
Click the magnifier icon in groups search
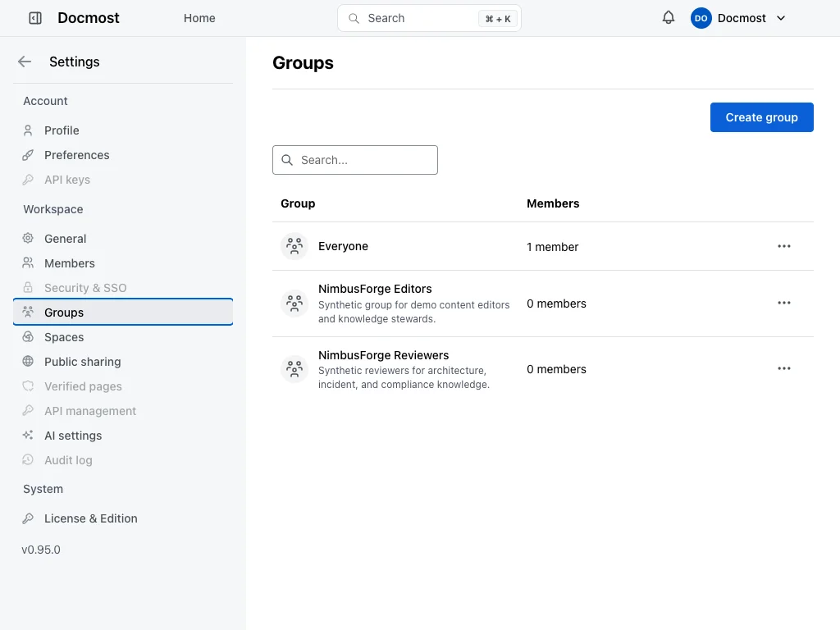tap(287, 160)
